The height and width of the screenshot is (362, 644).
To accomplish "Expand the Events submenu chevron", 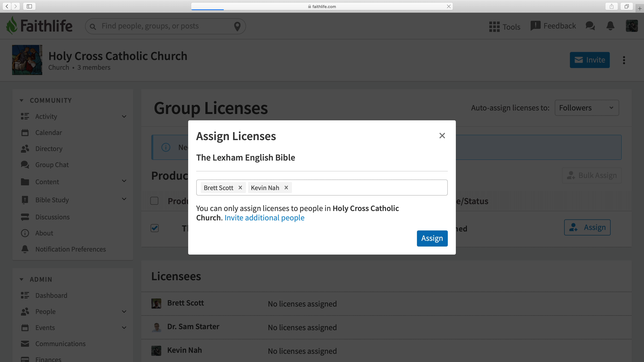I will tap(124, 327).
